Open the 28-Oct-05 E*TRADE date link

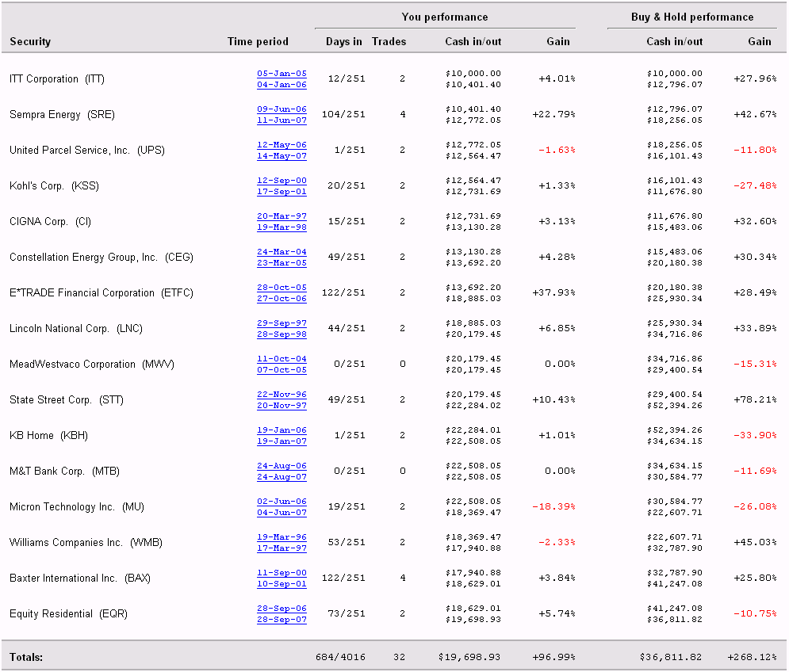[282, 288]
